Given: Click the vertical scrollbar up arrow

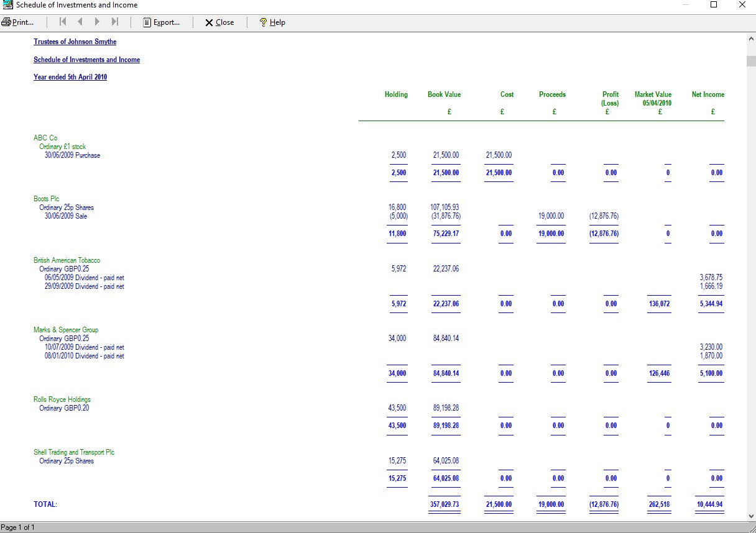Looking at the screenshot, I should (x=751, y=39).
